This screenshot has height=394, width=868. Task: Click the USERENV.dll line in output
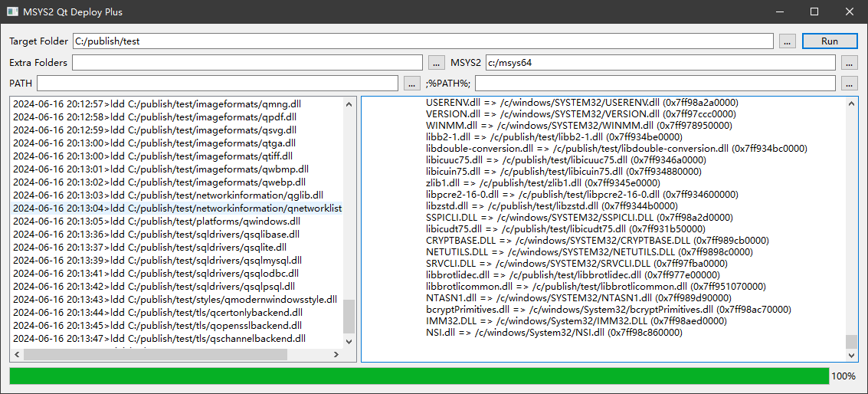click(582, 103)
